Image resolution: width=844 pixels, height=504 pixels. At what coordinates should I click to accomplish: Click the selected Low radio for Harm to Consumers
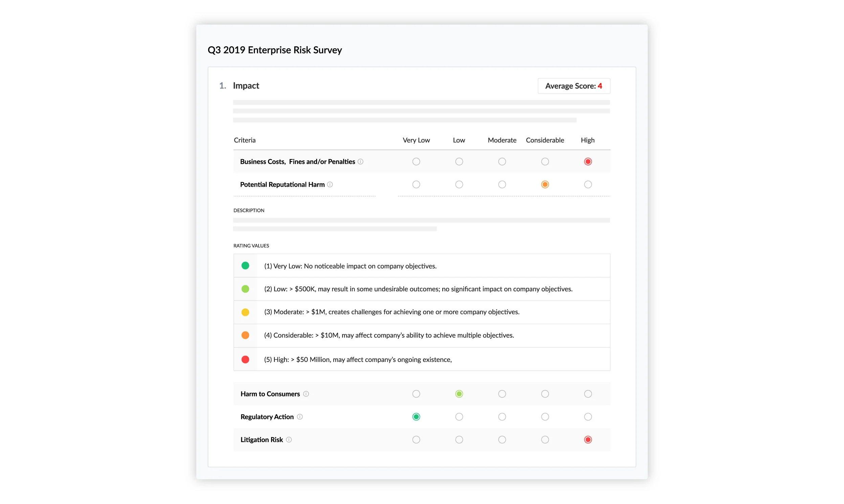coord(459,394)
